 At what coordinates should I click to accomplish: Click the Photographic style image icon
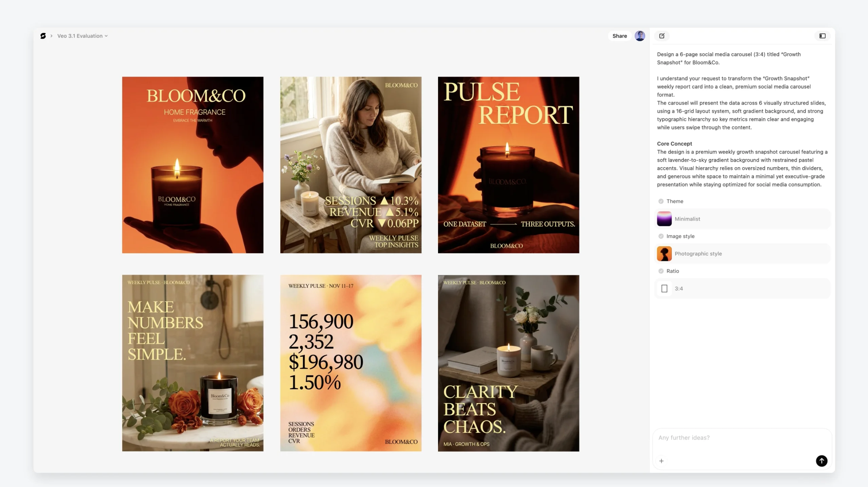point(664,253)
